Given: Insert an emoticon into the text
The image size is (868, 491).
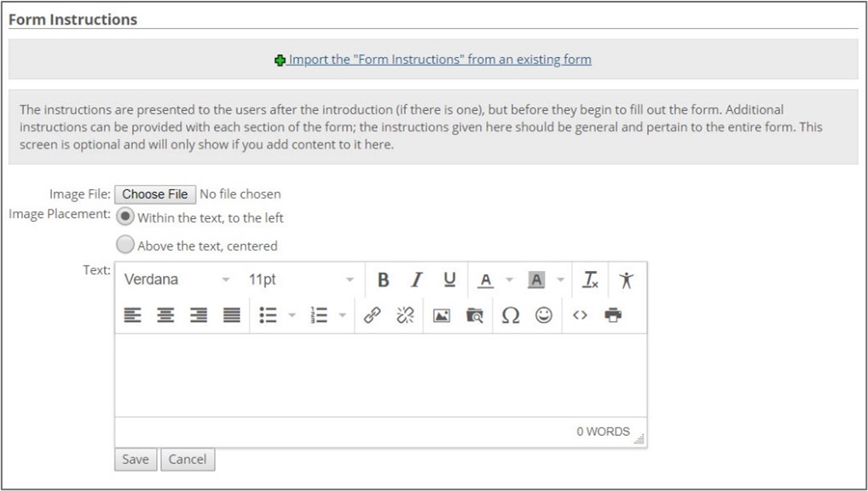Looking at the screenshot, I should coord(541,315).
